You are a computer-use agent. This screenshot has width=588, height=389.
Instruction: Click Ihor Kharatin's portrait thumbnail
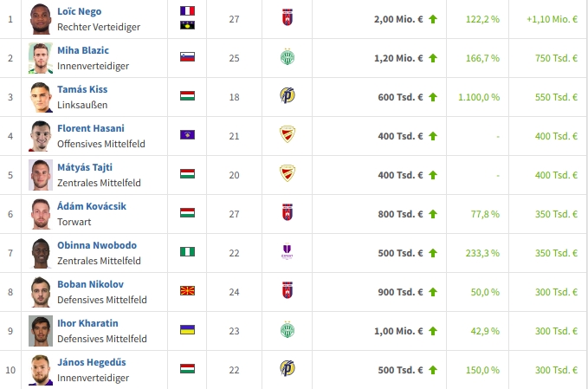(40, 330)
